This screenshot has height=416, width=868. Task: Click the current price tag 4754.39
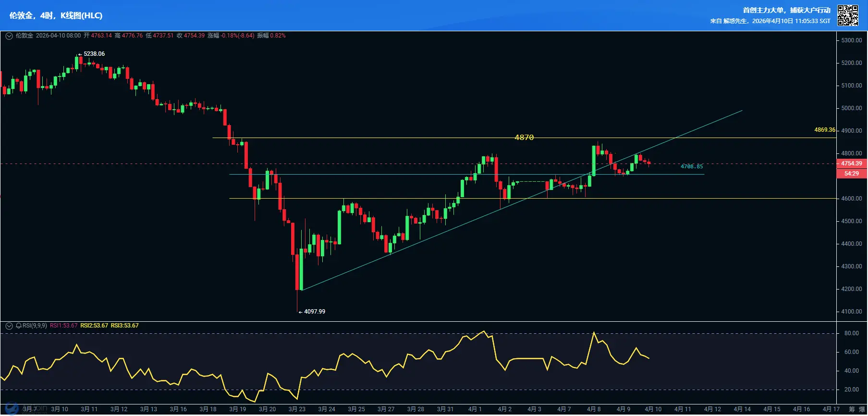click(x=852, y=164)
